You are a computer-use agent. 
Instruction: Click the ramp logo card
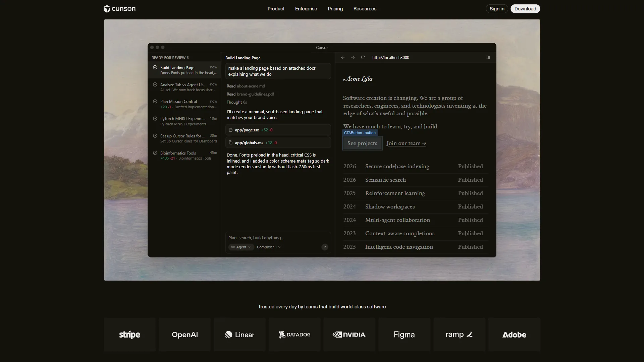[x=459, y=335]
